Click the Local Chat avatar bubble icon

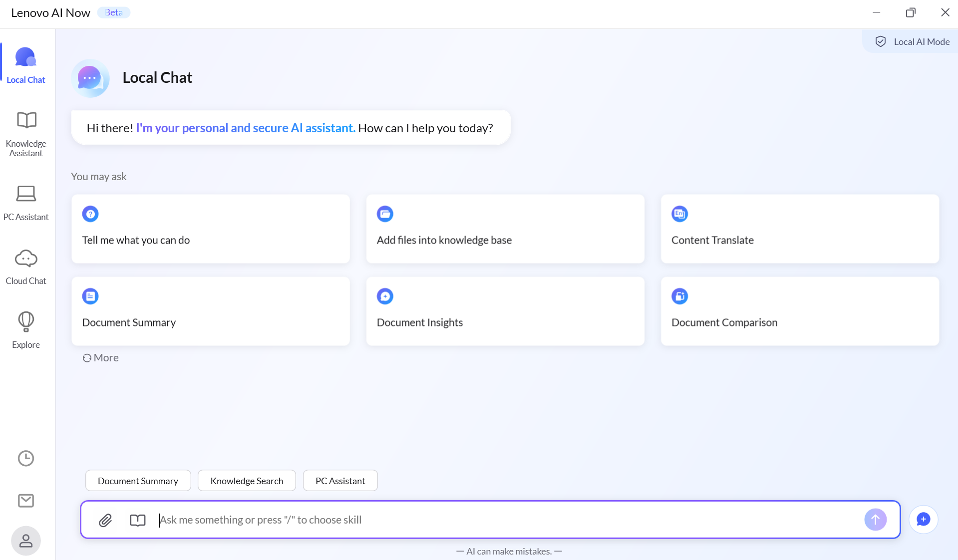click(90, 78)
